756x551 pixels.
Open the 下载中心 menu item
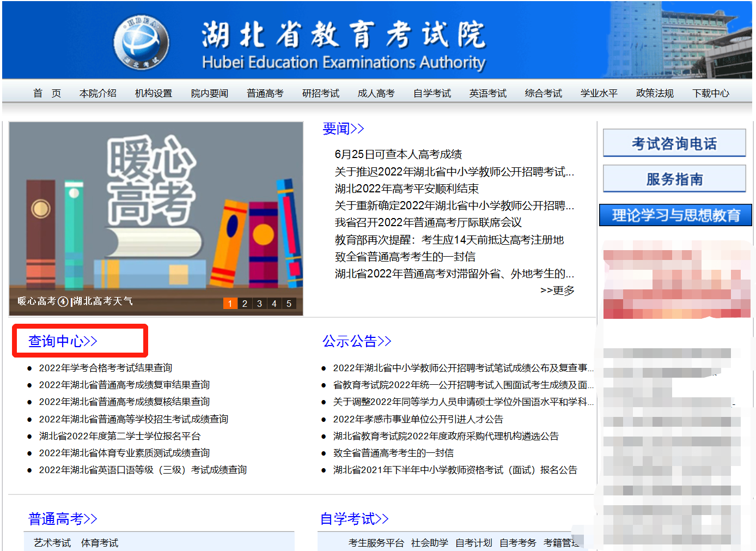coord(711,93)
